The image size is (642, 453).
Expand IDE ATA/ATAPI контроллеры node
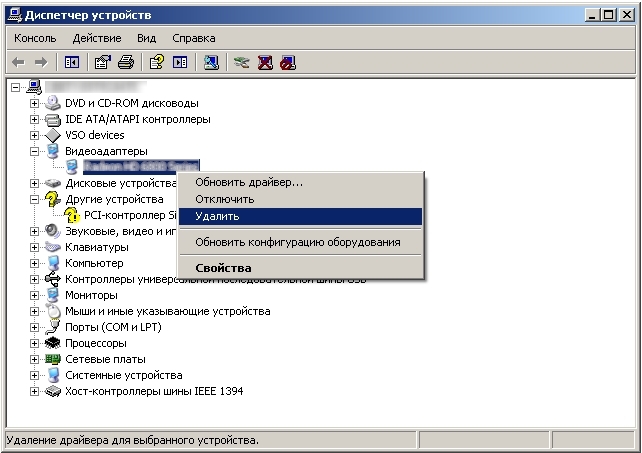tap(34, 119)
